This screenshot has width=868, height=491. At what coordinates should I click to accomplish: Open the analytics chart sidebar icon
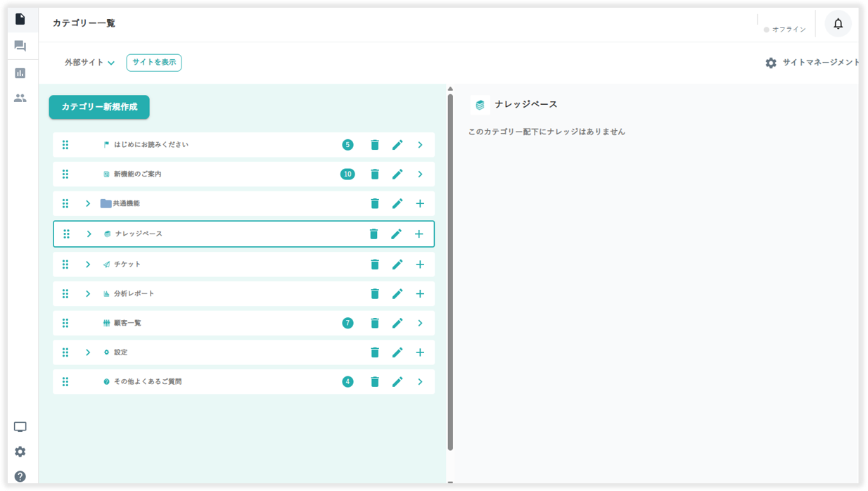[x=20, y=73]
